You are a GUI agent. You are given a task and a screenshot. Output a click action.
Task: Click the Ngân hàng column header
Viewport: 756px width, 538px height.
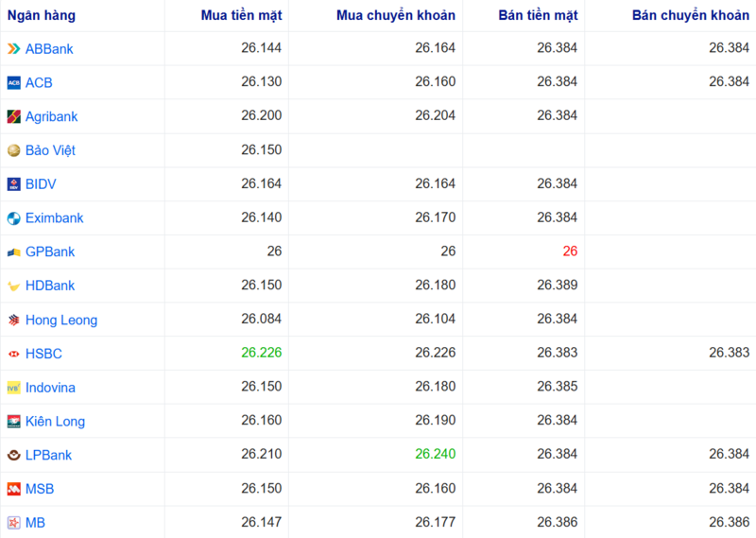pyautogui.click(x=42, y=16)
